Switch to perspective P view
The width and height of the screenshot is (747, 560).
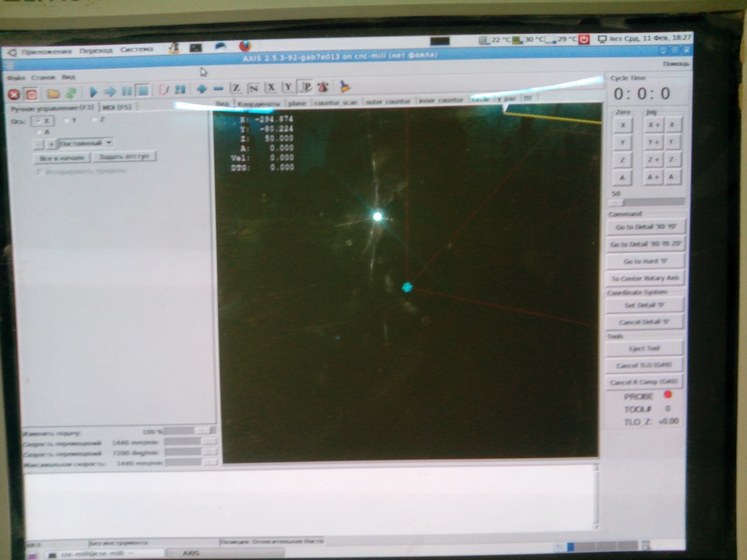point(305,86)
